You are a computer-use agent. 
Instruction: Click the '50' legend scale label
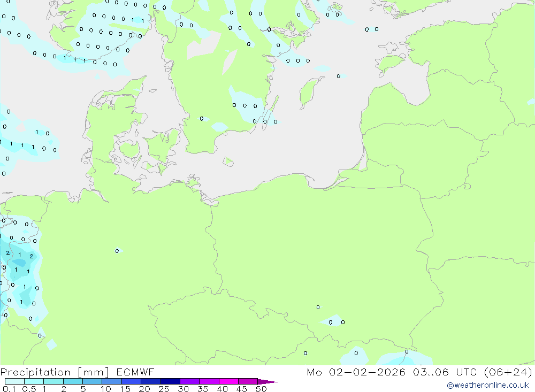[x=261, y=389]
